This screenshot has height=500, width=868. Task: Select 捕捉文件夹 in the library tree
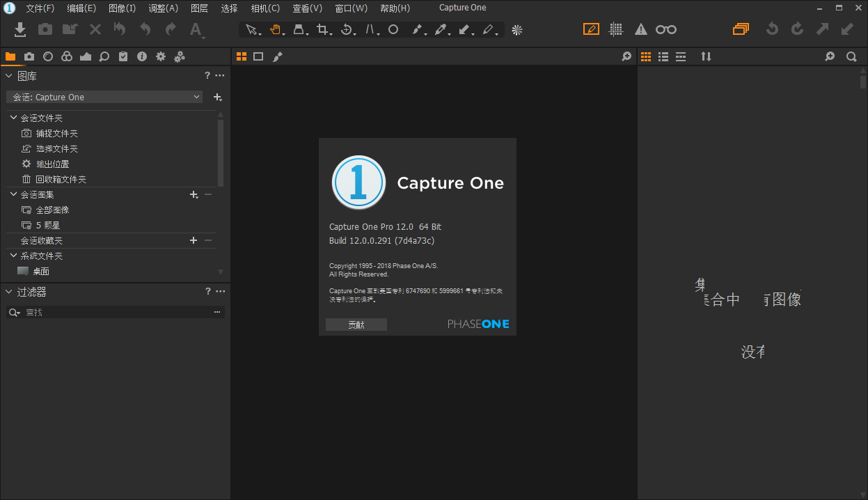(57, 134)
